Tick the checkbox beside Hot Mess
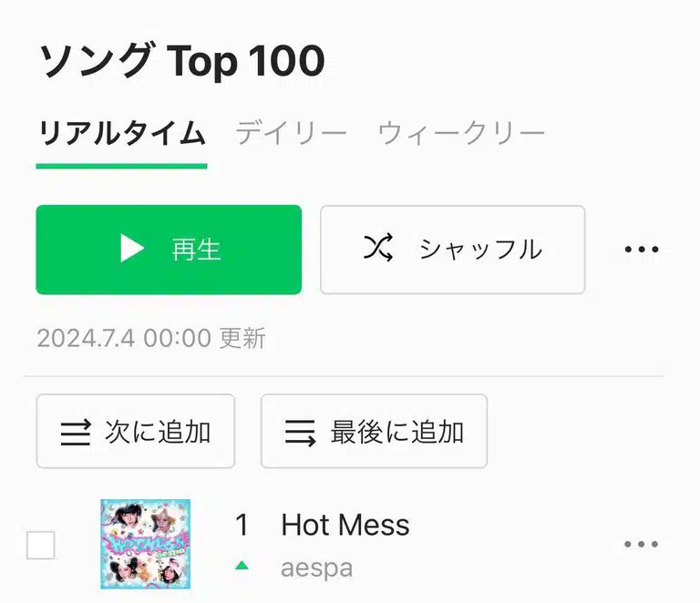Screen dimensions: 700x603 coord(41,545)
